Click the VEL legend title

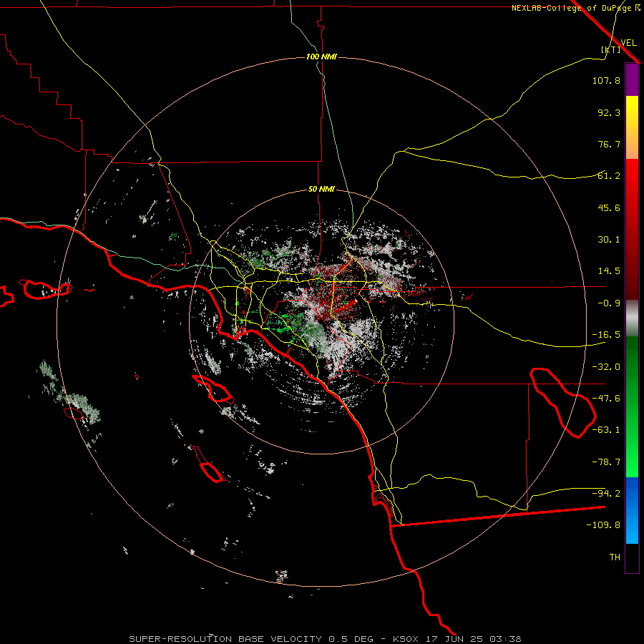click(x=628, y=43)
